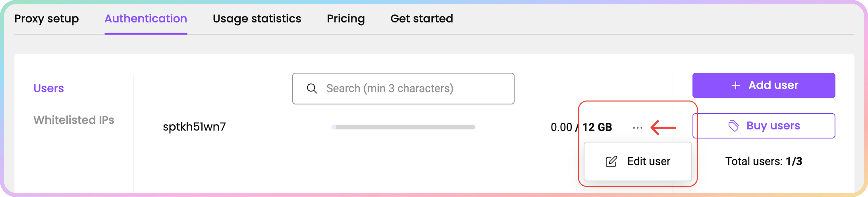Go to the Usage statistics tab

[257, 19]
